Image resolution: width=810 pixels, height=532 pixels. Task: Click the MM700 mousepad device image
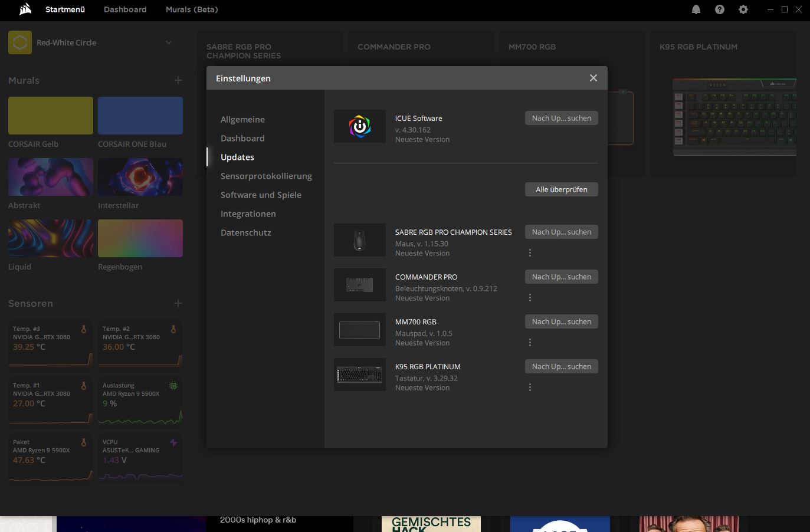coord(360,330)
